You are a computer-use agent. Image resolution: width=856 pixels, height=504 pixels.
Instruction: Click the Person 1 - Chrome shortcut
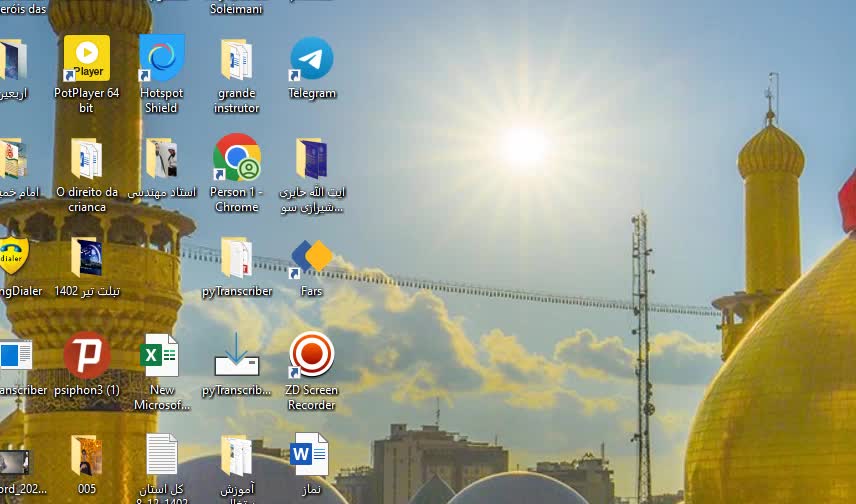[x=236, y=159]
